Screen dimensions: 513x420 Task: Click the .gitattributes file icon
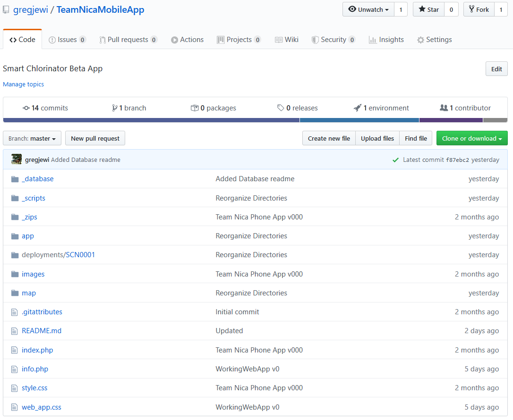[14, 312]
